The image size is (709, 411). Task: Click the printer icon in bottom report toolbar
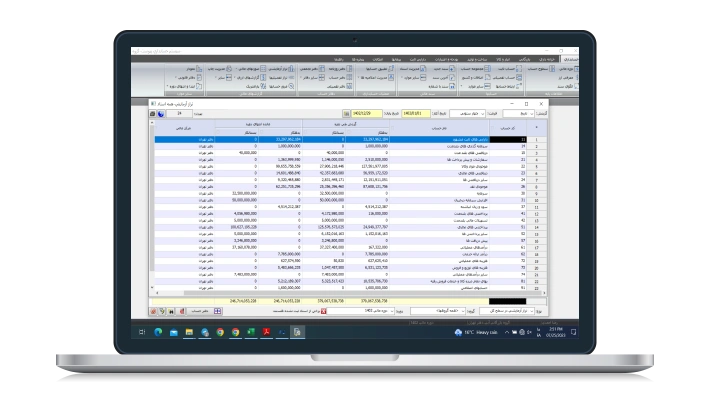coord(183,310)
